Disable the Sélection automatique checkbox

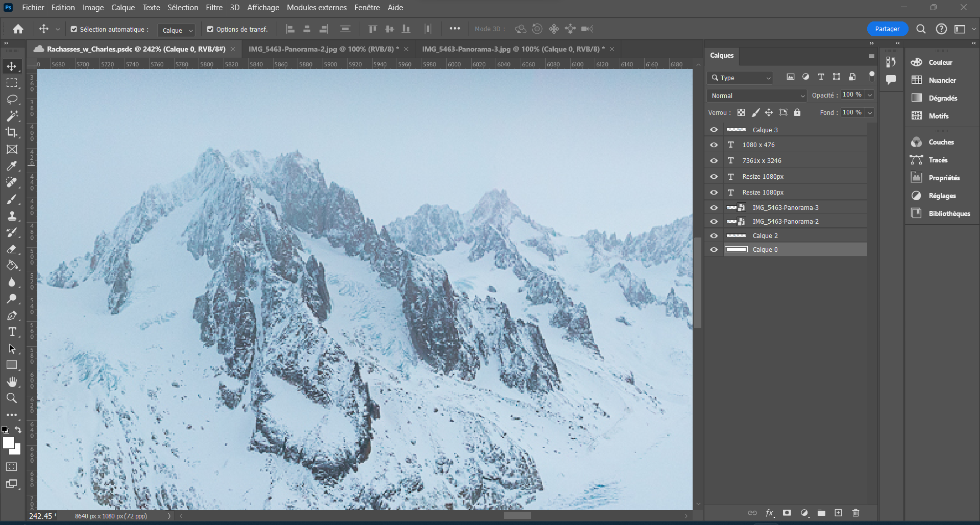pyautogui.click(x=73, y=29)
